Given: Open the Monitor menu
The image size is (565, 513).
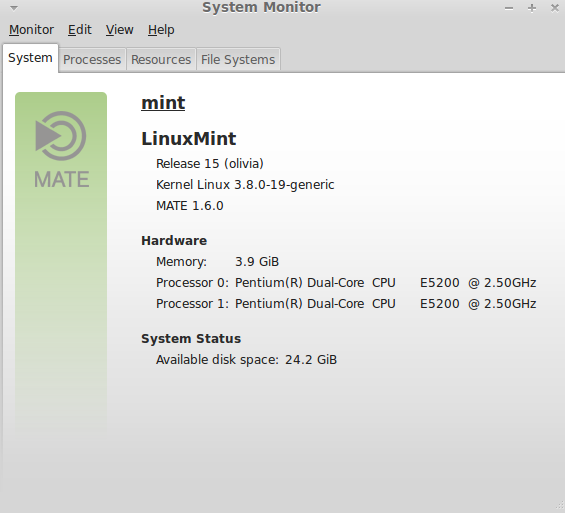Looking at the screenshot, I should (x=31, y=30).
